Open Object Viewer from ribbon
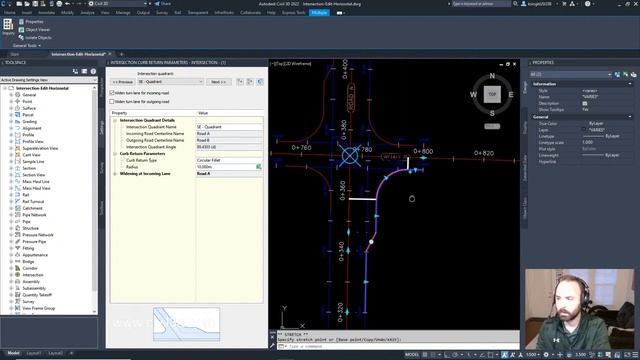Screen dimensions: 640x360 click(35, 29)
